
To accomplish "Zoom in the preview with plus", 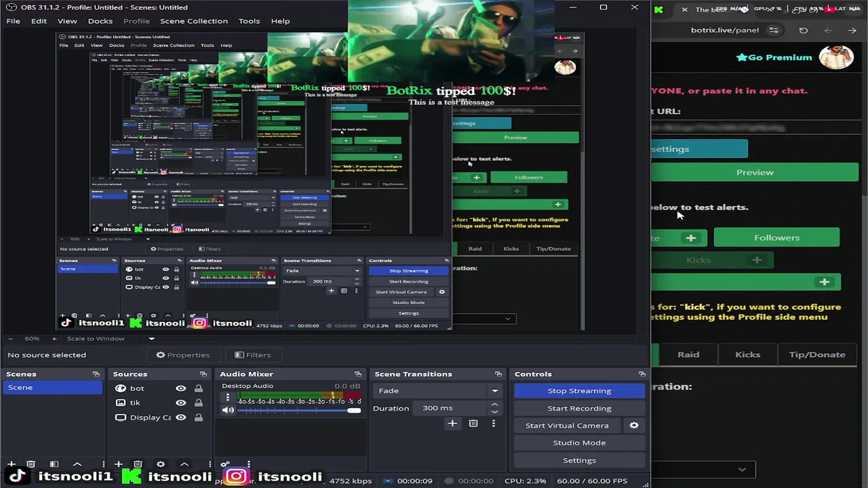I will [56, 339].
